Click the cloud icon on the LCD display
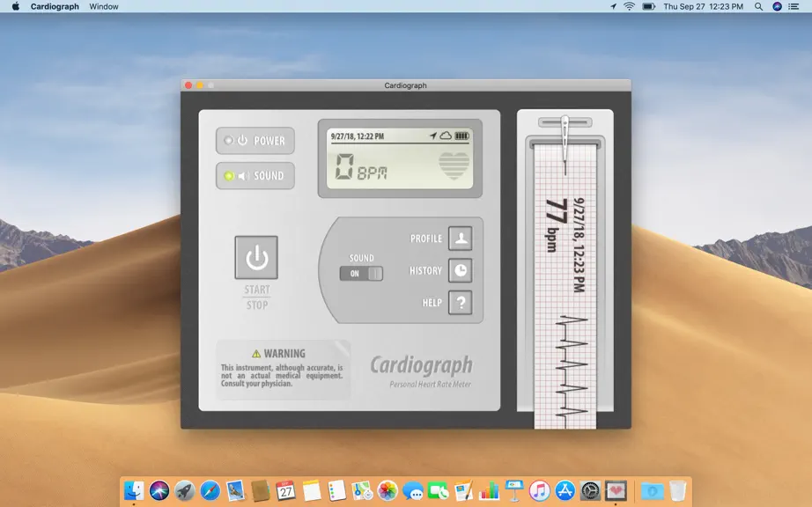 (446, 136)
